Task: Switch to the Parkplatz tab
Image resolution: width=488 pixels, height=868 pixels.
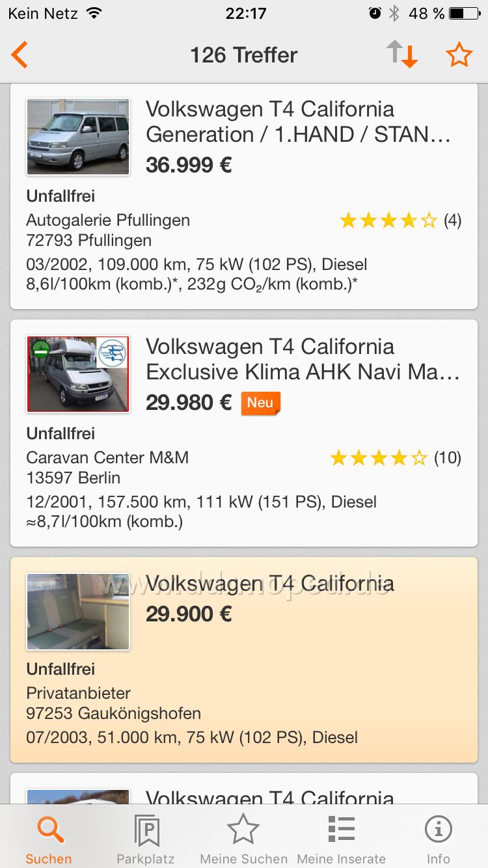Action: tap(146, 839)
